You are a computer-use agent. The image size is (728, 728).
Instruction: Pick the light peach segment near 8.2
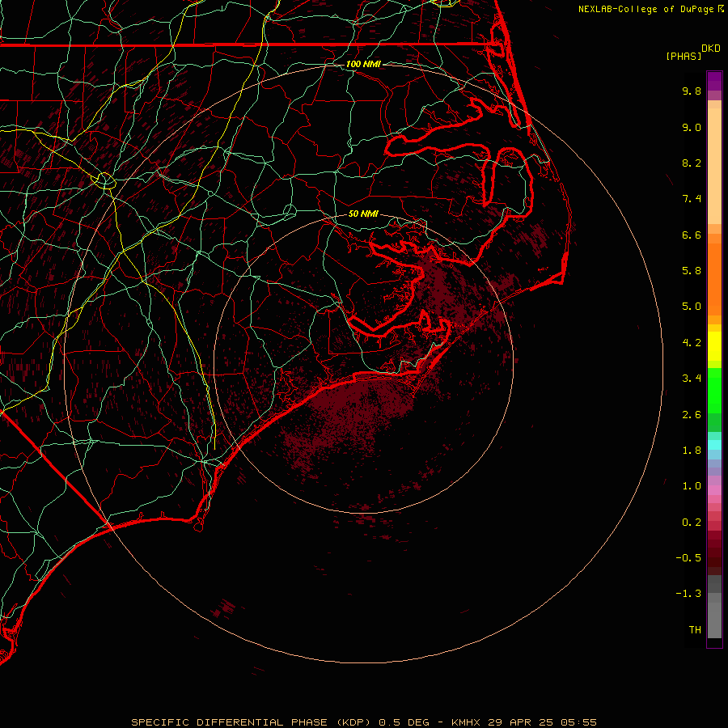click(x=714, y=165)
